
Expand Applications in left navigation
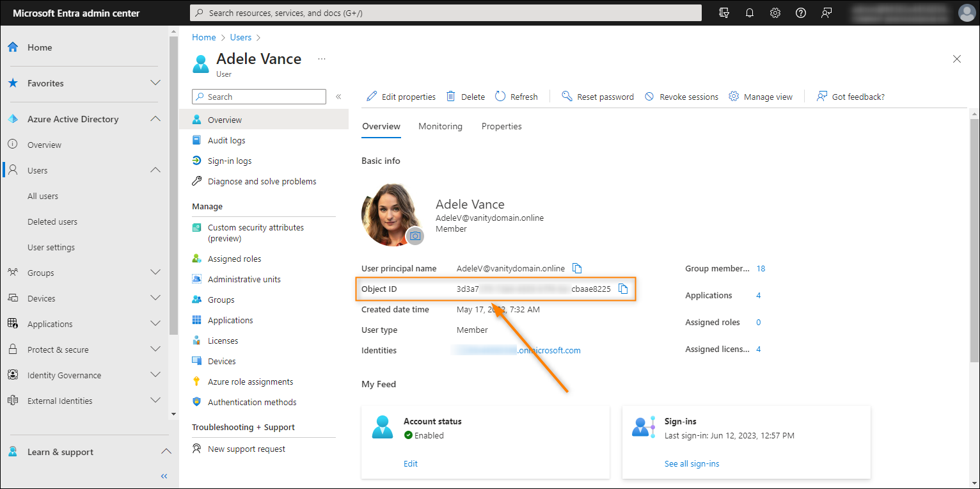click(155, 324)
